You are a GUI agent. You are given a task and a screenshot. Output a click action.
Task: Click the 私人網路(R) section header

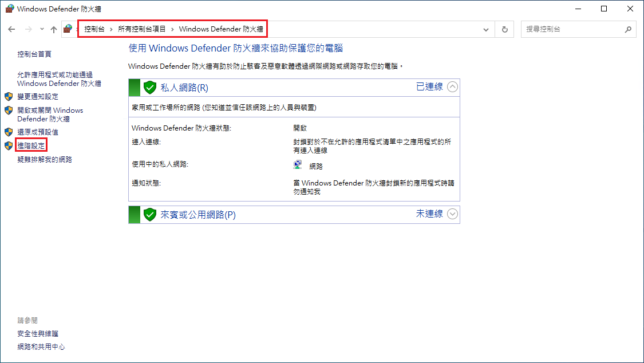[x=294, y=88]
